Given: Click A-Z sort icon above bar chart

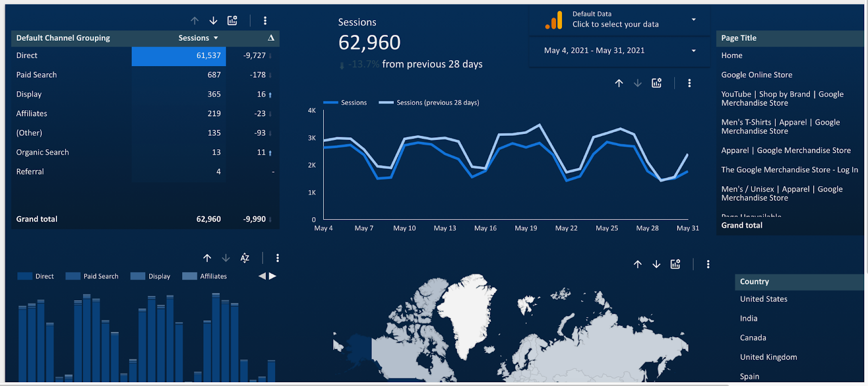Looking at the screenshot, I should (245, 258).
